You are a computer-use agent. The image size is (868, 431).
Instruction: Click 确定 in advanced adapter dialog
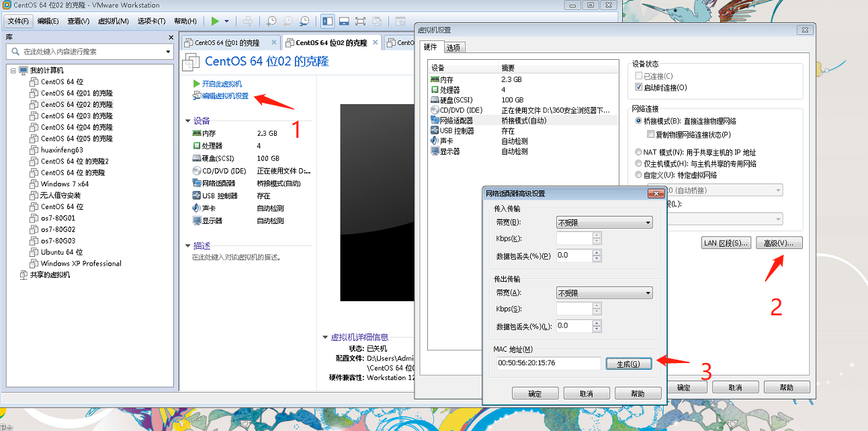[535, 393]
